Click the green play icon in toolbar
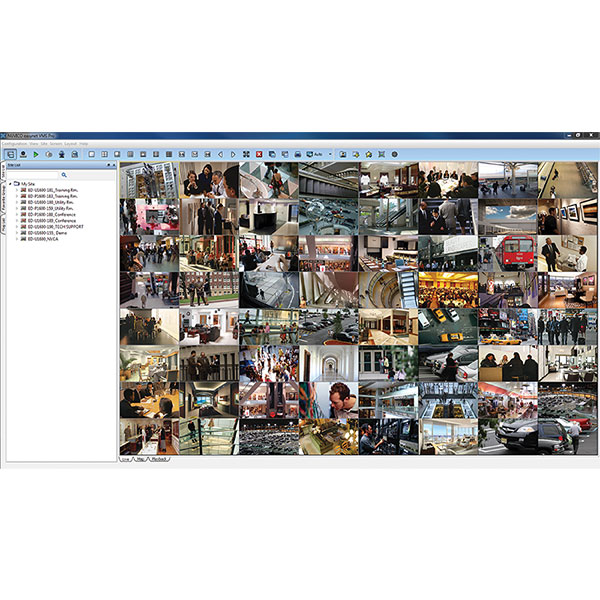 pyautogui.click(x=36, y=154)
